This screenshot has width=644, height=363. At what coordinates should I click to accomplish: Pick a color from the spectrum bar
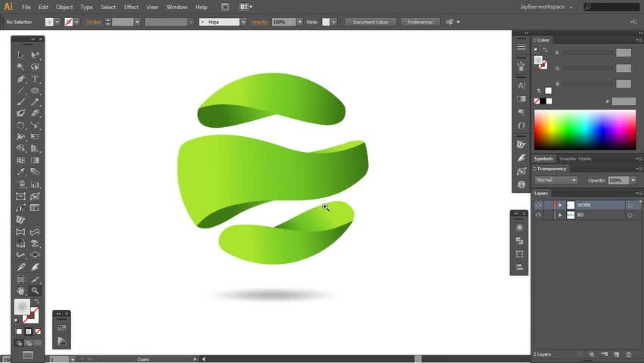[585, 130]
